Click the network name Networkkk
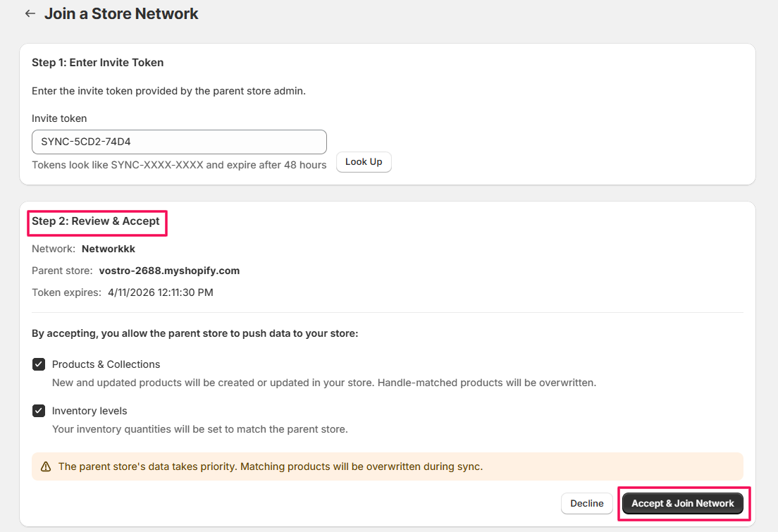This screenshot has height=532, width=778. [108, 249]
